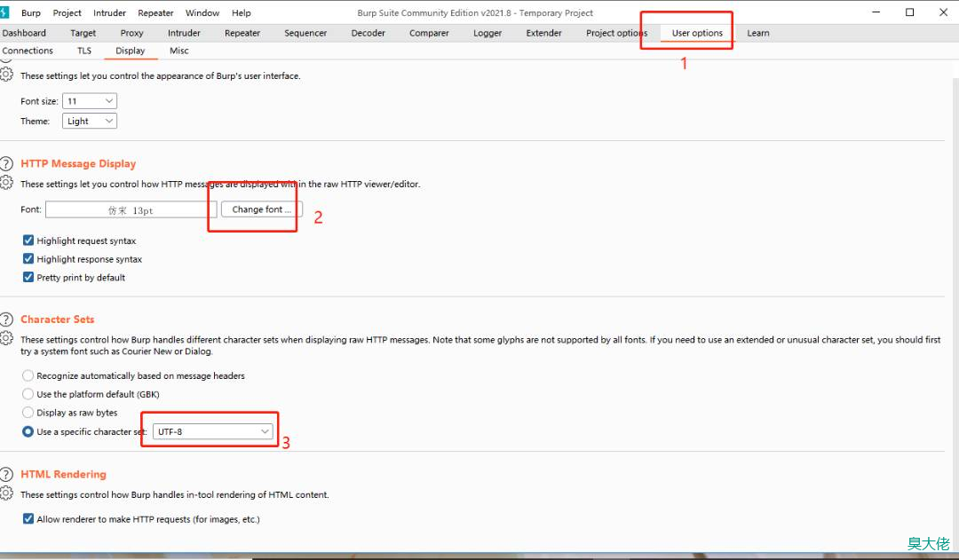Switch to the Decoder tab
Screen dimensions: 959x560
(x=369, y=33)
